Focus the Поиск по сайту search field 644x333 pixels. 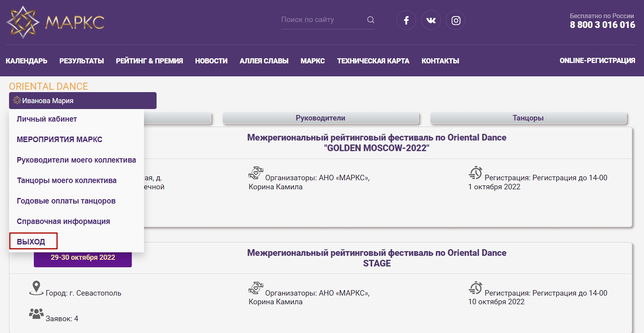pos(323,20)
